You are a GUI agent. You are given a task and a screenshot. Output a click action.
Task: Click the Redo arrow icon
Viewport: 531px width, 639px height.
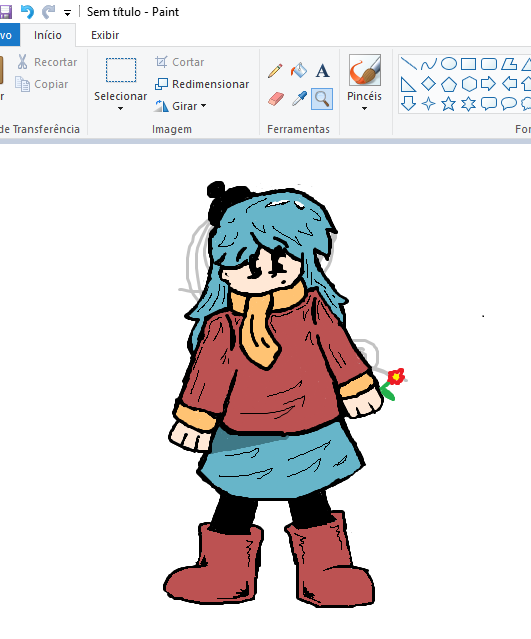tap(48, 12)
